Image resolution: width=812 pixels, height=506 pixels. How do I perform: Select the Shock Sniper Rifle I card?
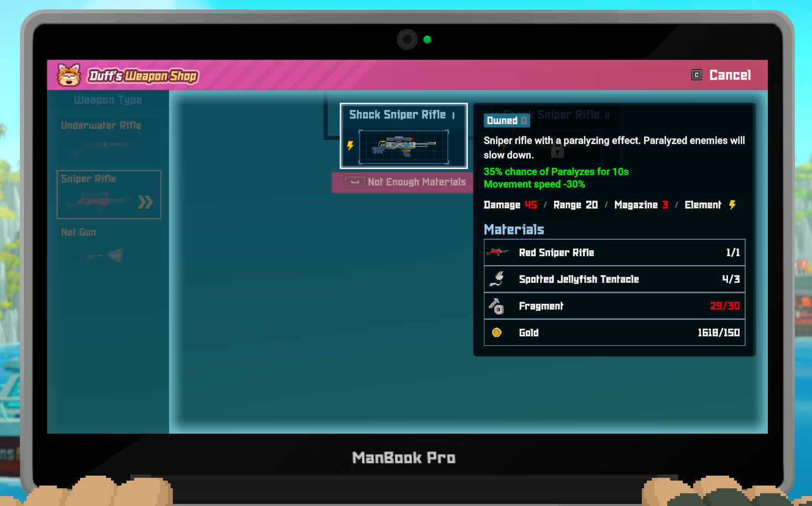(x=404, y=136)
